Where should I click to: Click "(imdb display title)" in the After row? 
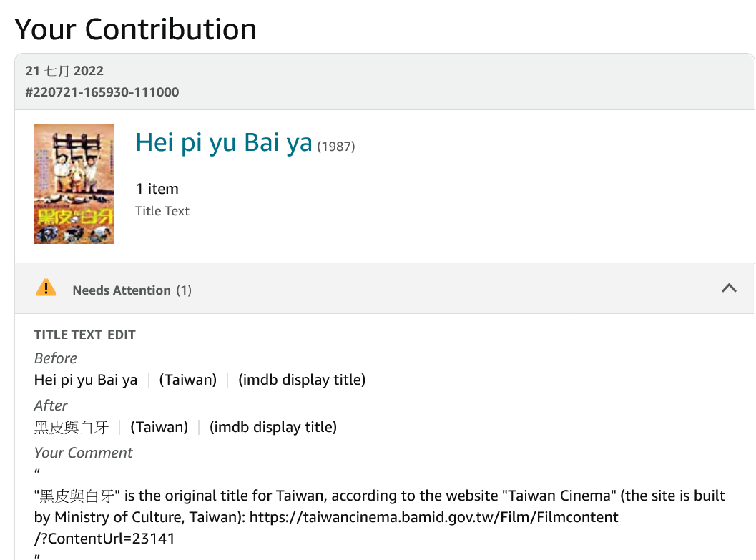pyautogui.click(x=273, y=427)
